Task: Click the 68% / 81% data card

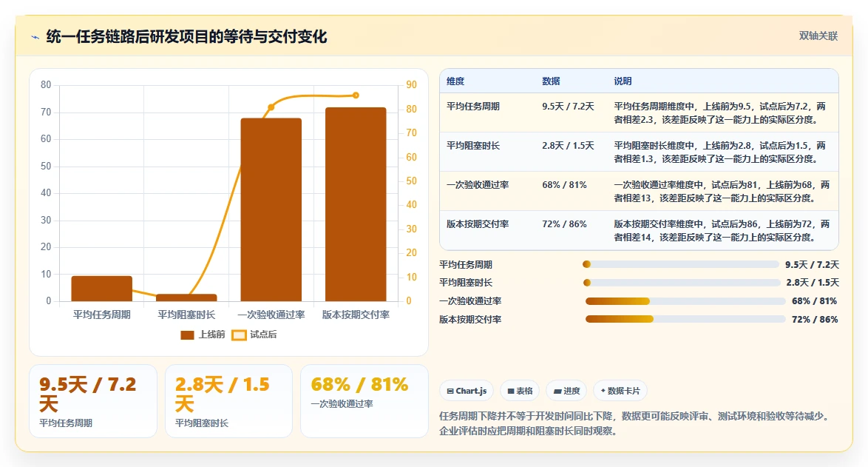Action: pos(365,401)
